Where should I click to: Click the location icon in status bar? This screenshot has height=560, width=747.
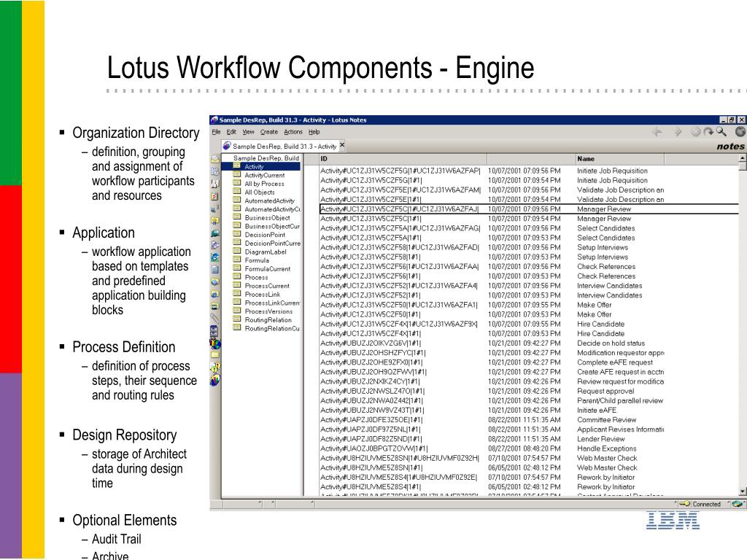(x=738, y=504)
